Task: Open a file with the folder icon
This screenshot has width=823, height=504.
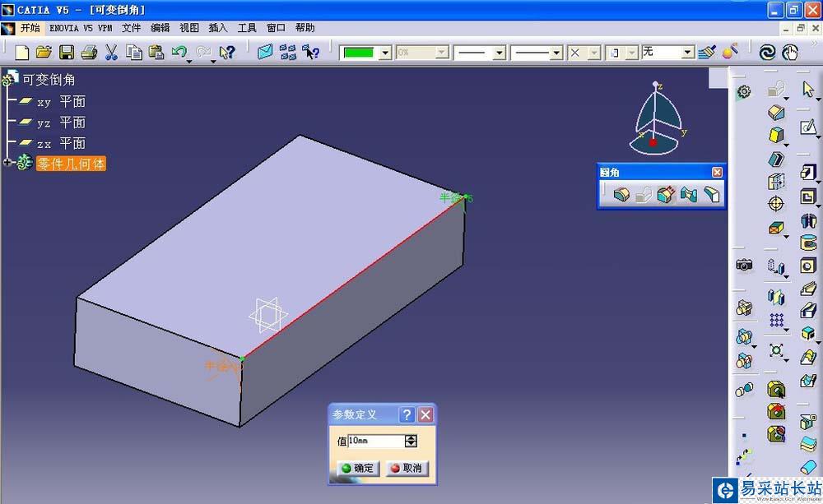Action: point(44,52)
